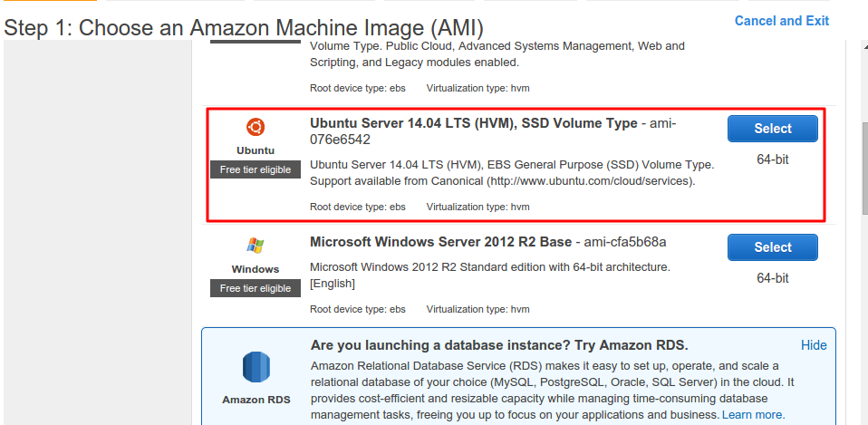Click the Step 1 Choose AMI heading
868x425 pixels.
pyautogui.click(x=244, y=27)
